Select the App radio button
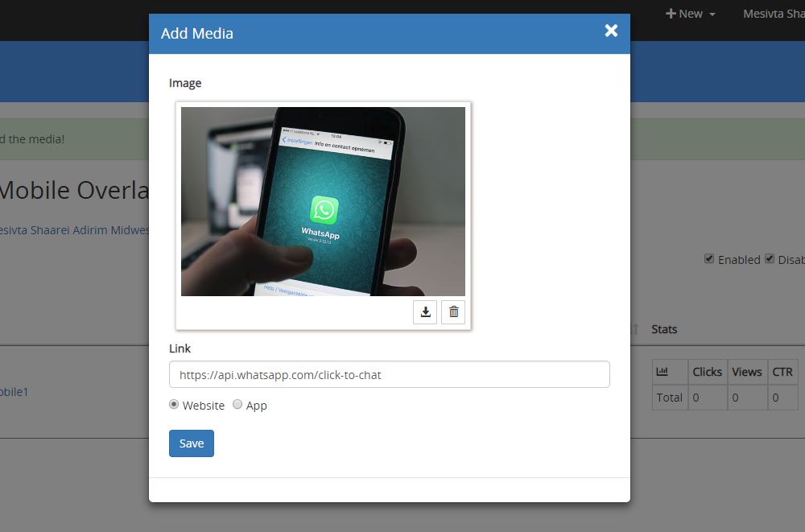Viewport: 805px width, 532px height. pos(237,405)
